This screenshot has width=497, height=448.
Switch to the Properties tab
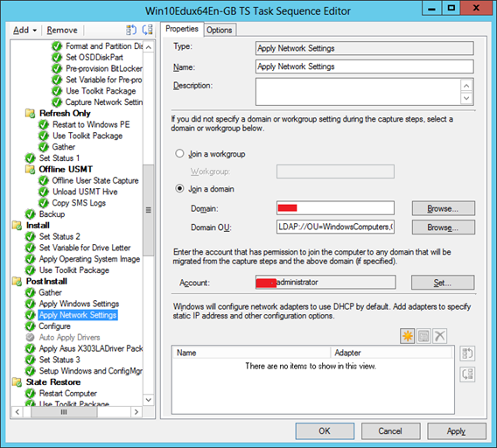[182, 29]
